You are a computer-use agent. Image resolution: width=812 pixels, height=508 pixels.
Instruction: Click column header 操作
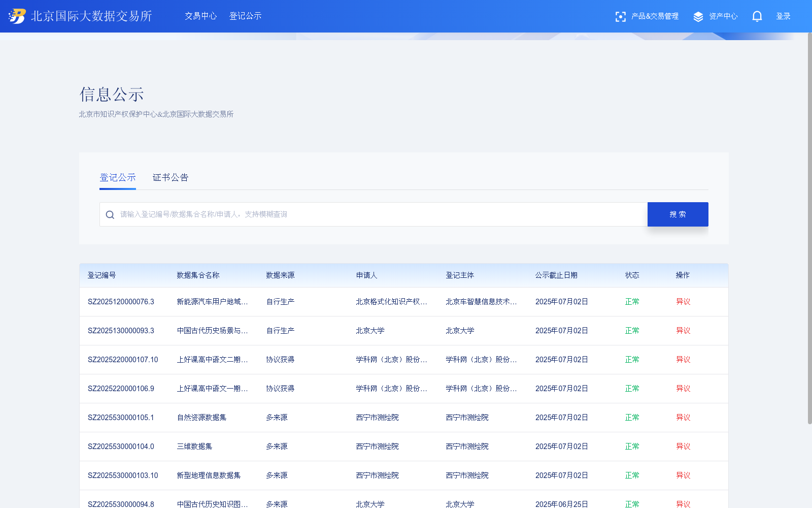tap(683, 275)
